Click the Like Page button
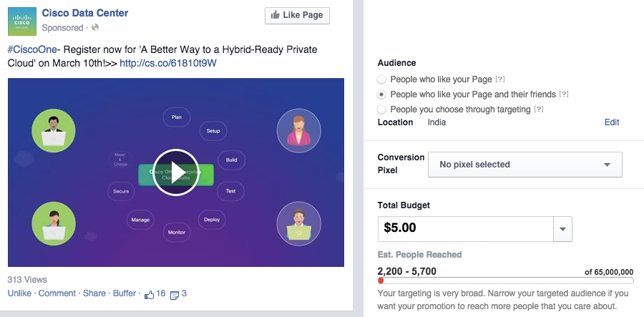The image size is (644, 317). tap(297, 16)
